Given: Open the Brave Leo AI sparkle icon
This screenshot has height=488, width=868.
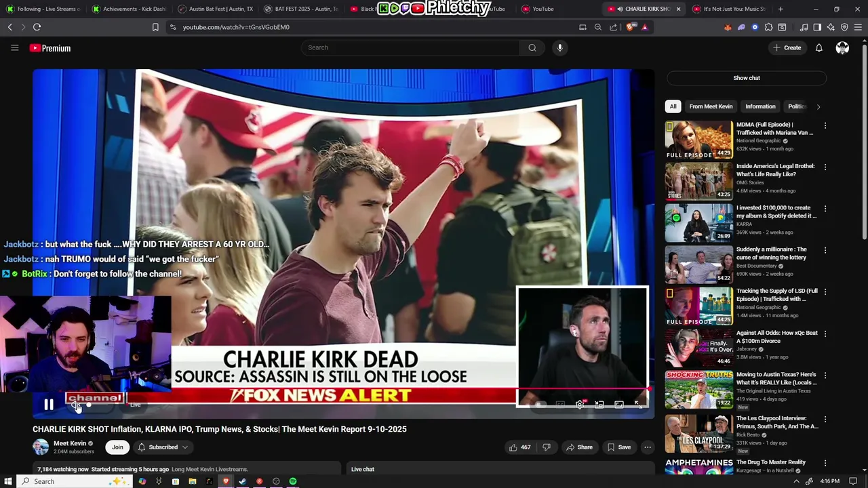Looking at the screenshot, I should click(831, 27).
